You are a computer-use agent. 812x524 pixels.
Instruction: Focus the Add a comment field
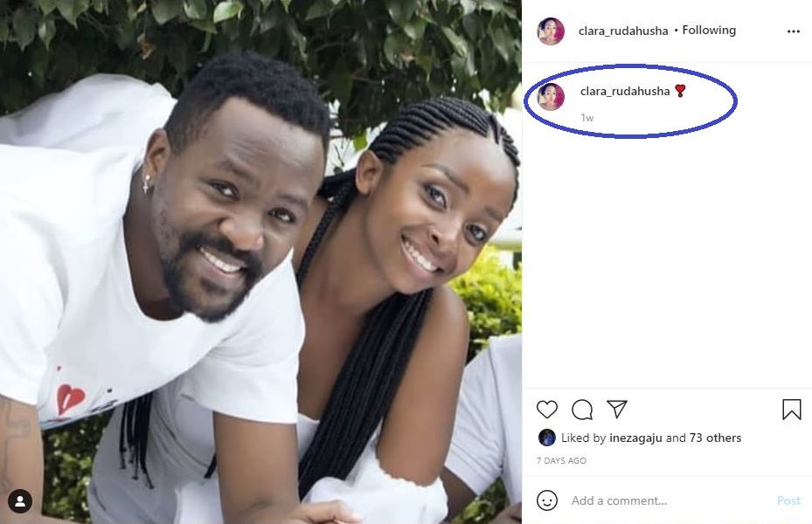668,500
